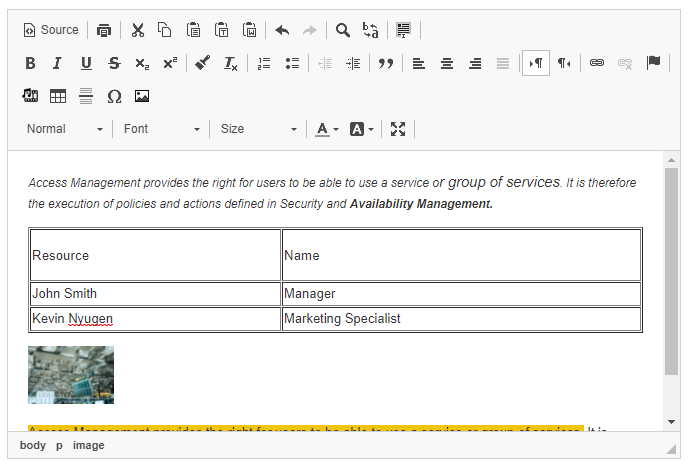694x465 pixels.
Task: Select the body element in path bar
Action: point(32,445)
